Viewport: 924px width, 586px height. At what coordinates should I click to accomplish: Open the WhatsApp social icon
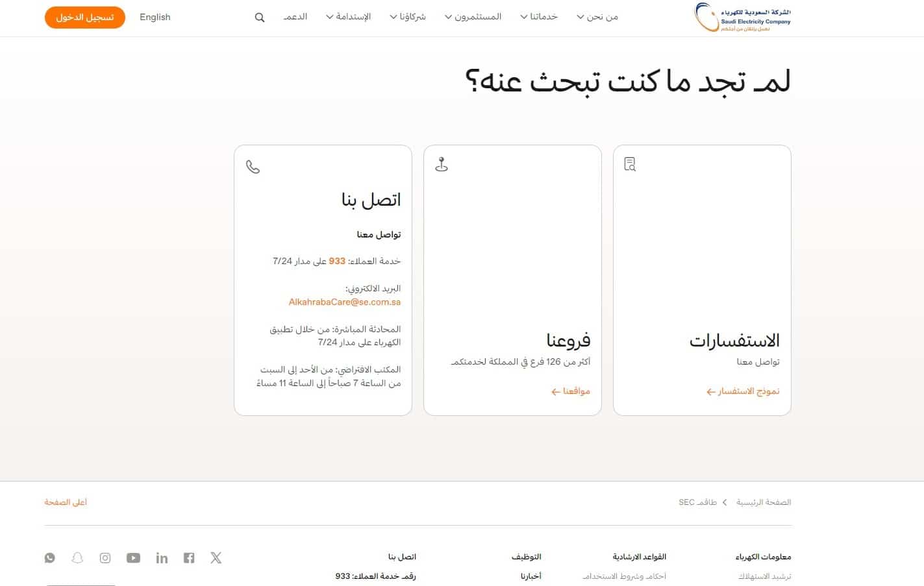(x=50, y=557)
